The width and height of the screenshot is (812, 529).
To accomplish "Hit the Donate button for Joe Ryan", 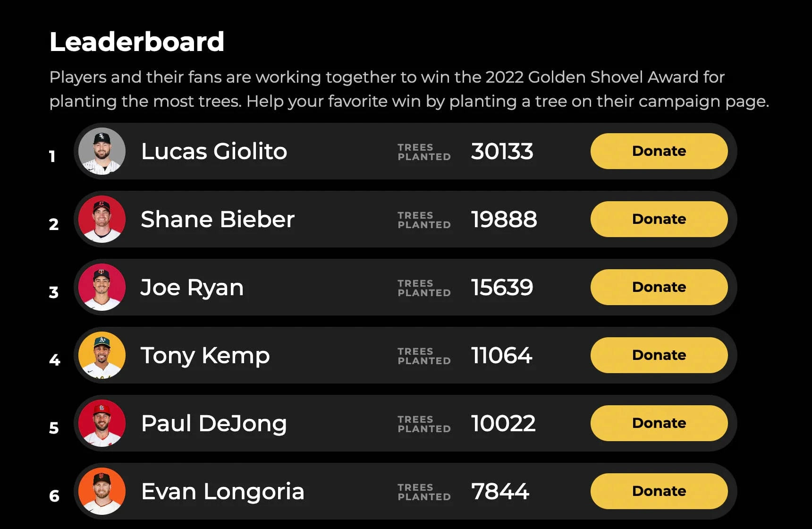I will click(x=659, y=287).
